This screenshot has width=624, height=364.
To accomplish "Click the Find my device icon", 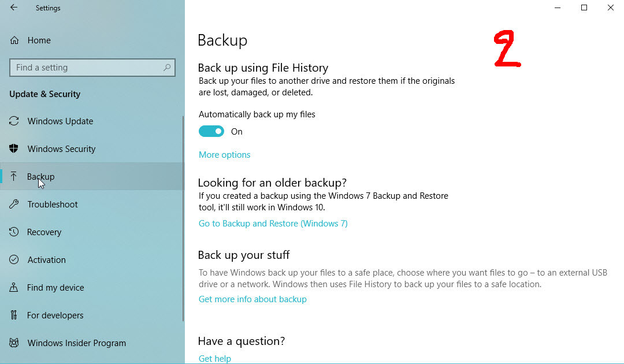I will pos(14,288).
